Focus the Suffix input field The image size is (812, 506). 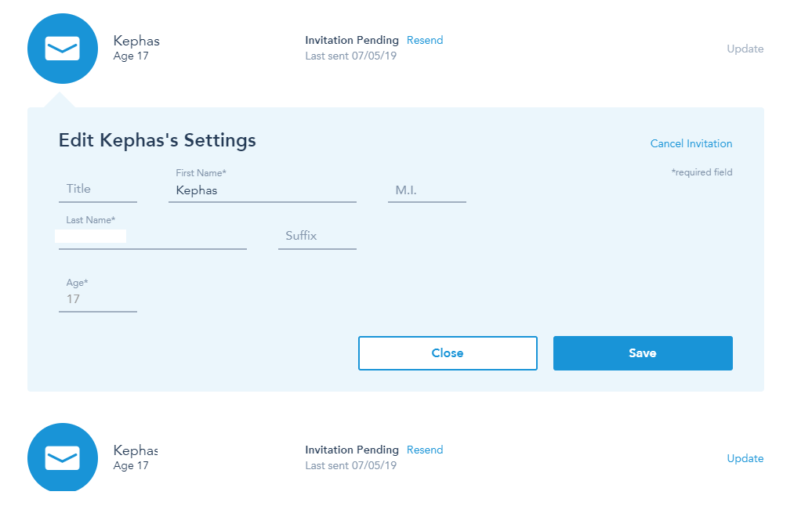(x=317, y=236)
